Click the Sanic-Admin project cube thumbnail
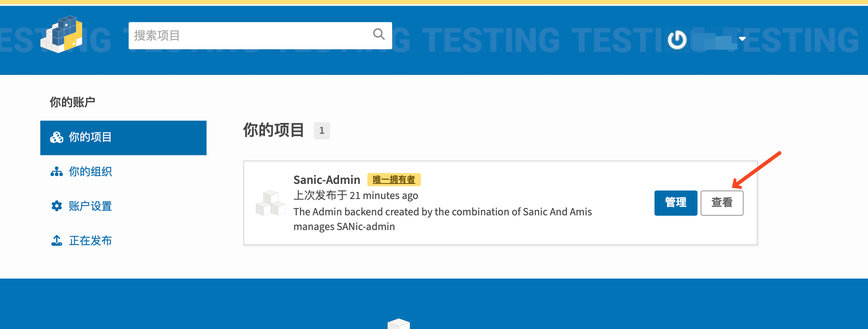868x329 pixels. point(270,203)
